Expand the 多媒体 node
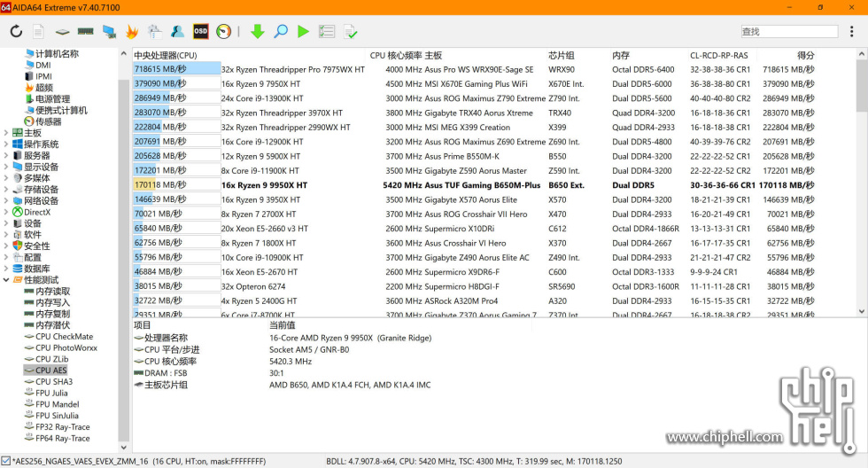868x468 pixels. pyautogui.click(x=6, y=178)
